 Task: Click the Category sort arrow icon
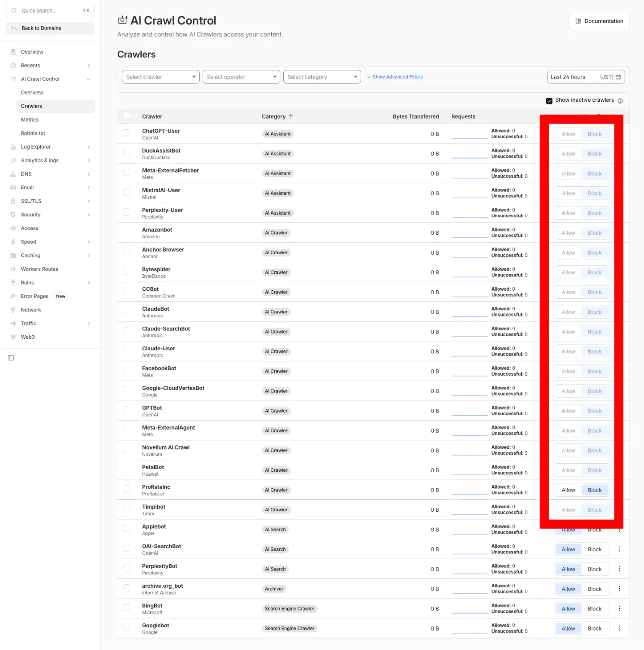pyautogui.click(x=291, y=116)
